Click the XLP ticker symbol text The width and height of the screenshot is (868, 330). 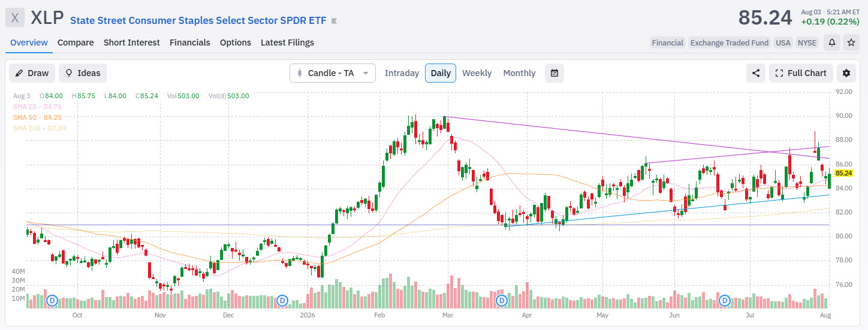tap(47, 18)
